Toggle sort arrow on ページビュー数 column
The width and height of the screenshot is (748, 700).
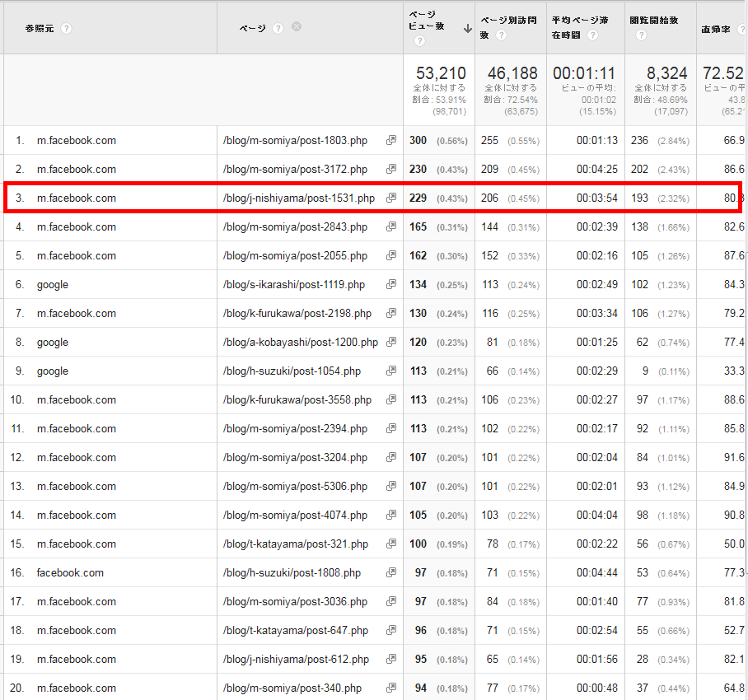[x=468, y=28]
